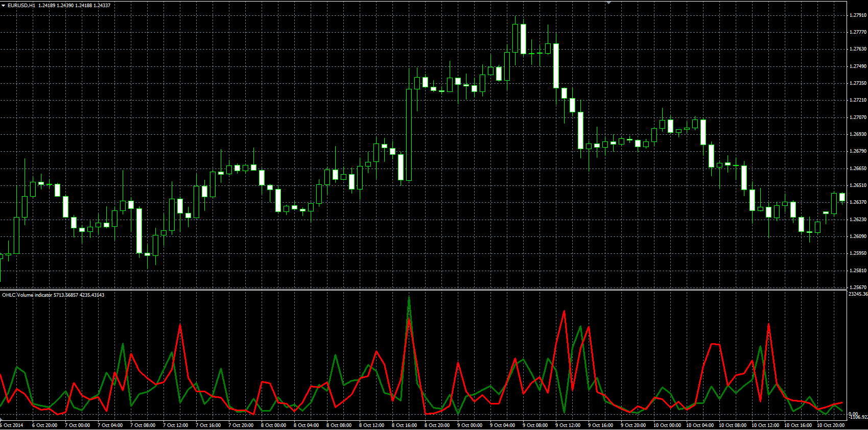Click the 1.26090 price label
The height and width of the screenshot is (430, 868).
(858, 236)
